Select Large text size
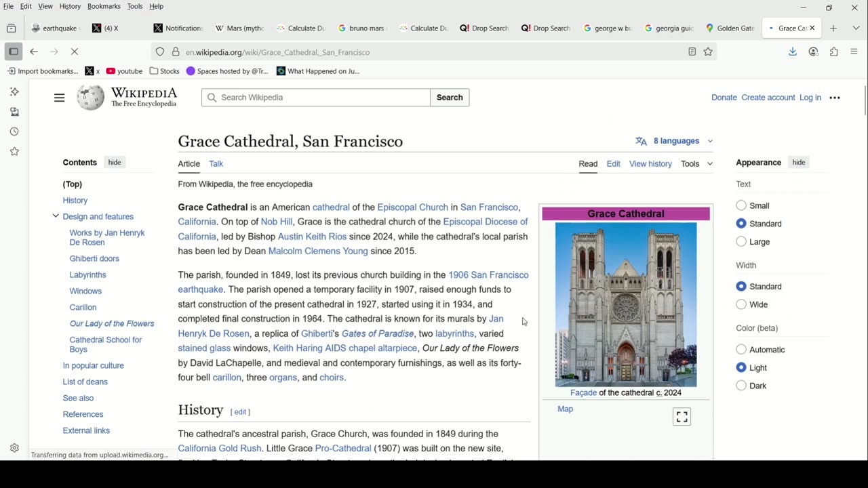 pyautogui.click(x=741, y=241)
